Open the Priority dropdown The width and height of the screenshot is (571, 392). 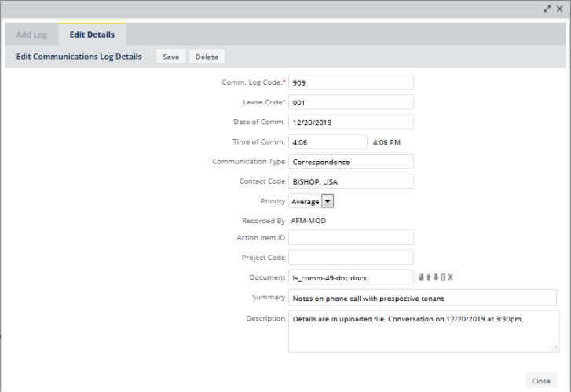click(x=328, y=201)
